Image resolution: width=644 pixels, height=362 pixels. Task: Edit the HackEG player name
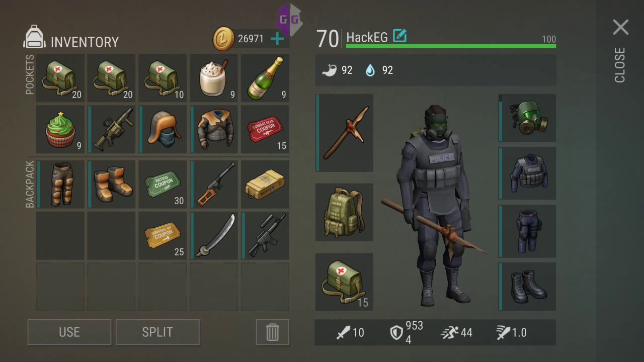[399, 36]
